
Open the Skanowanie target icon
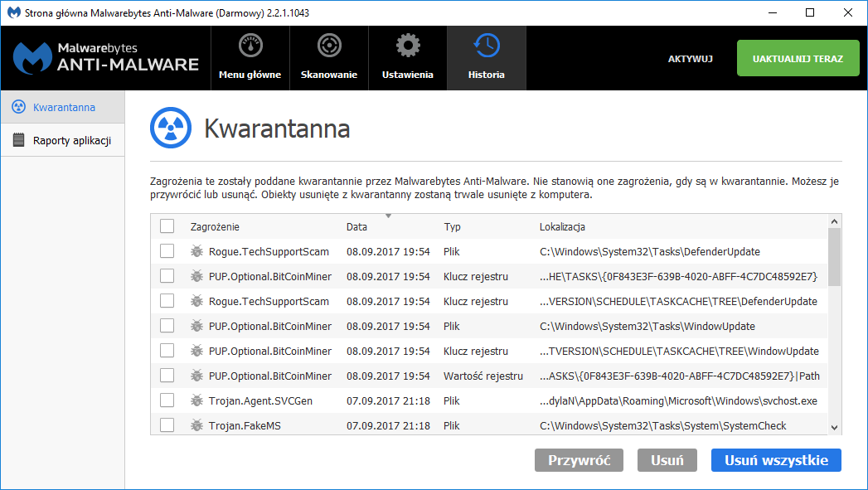(329, 46)
